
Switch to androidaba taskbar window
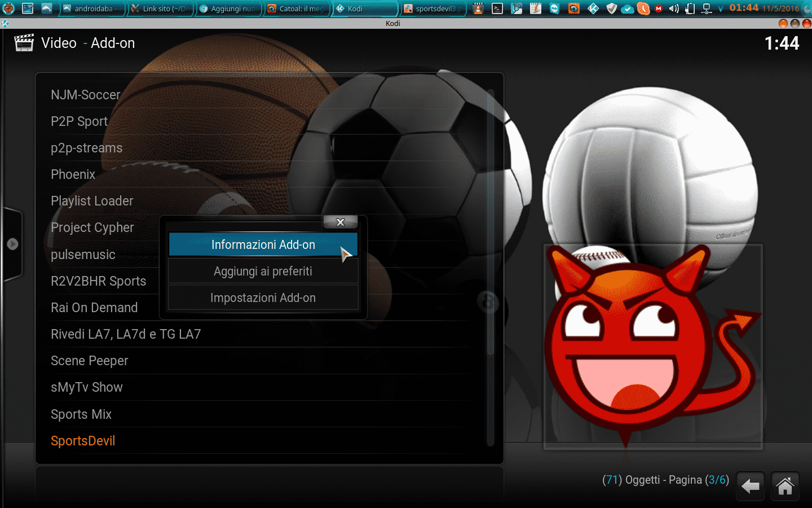(91, 8)
